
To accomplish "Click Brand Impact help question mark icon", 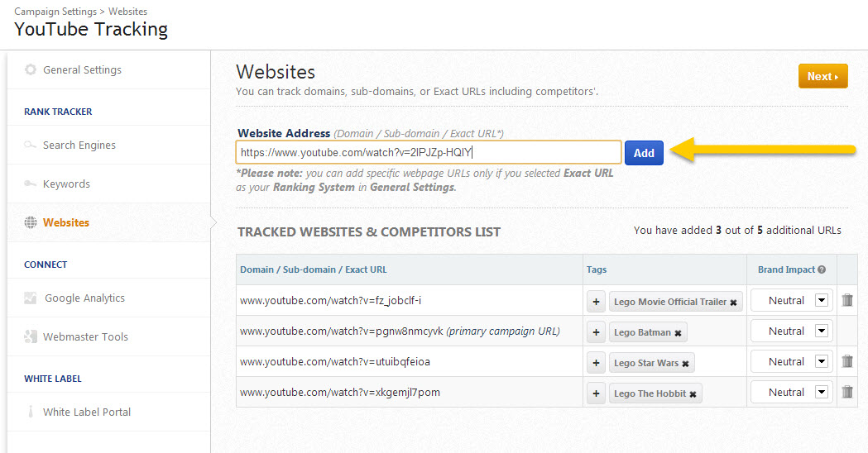I will coord(822,269).
